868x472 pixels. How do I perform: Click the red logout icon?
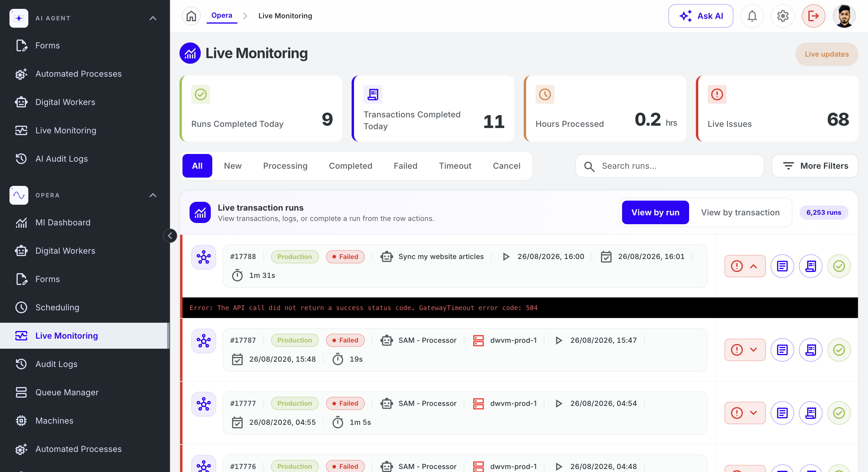813,16
